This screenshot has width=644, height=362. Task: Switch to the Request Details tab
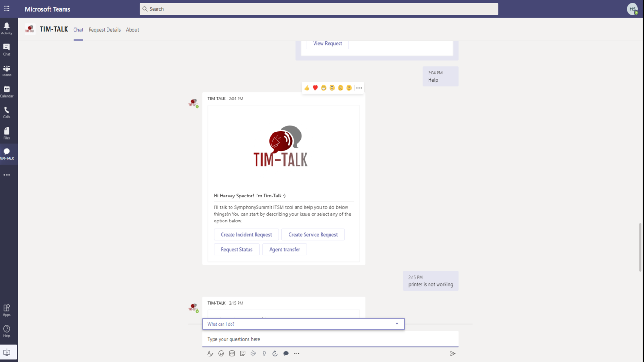tap(105, 30)
